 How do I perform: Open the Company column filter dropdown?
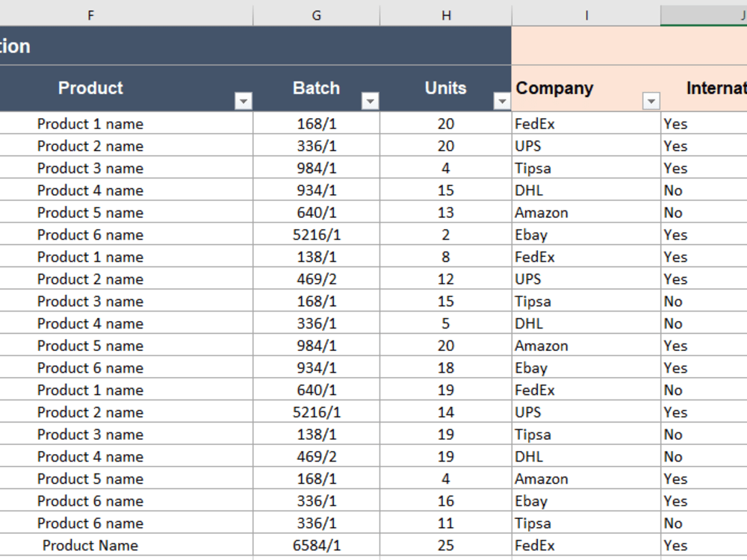pyautogui.click(x=651, y=100)
